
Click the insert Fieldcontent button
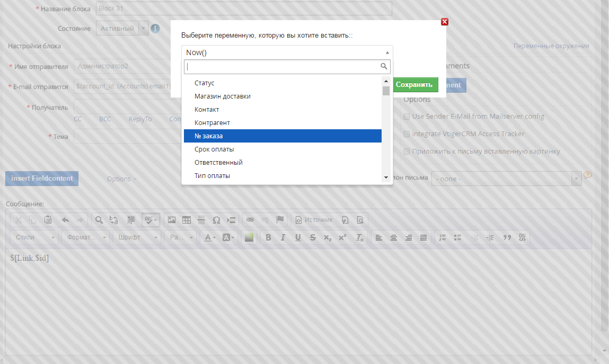[42, 179]
